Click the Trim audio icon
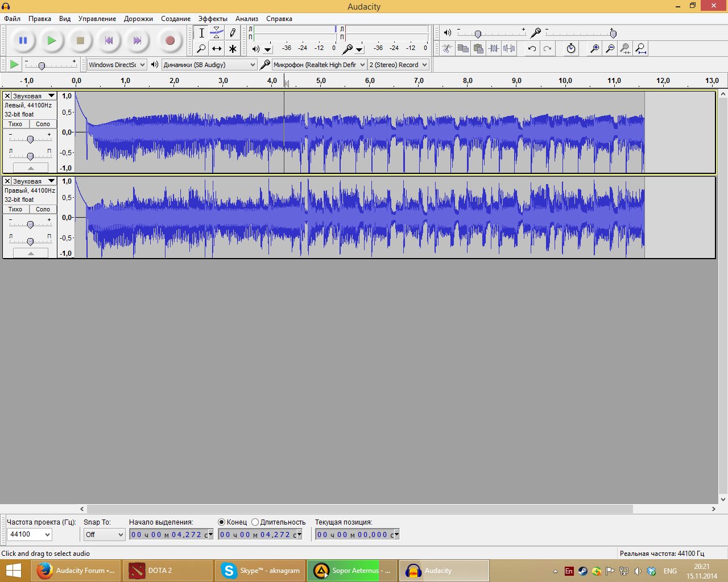 click(494, 48)
